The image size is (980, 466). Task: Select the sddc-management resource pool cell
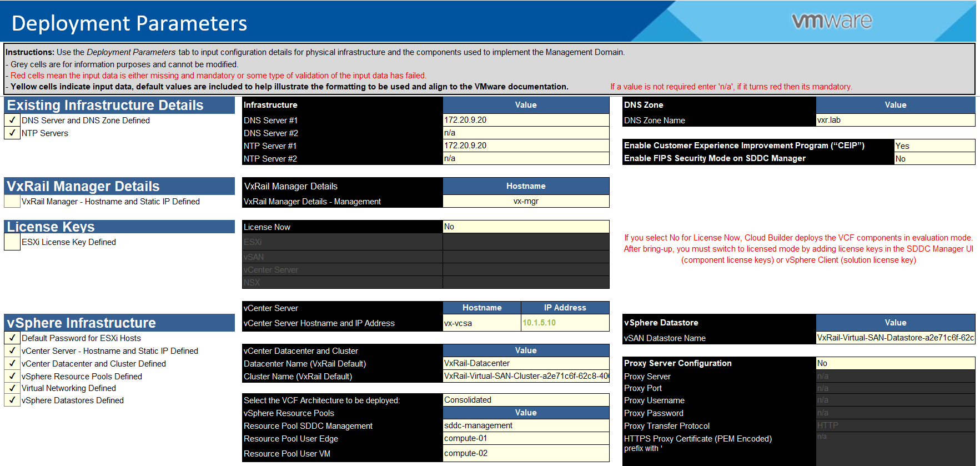(526, 425)
